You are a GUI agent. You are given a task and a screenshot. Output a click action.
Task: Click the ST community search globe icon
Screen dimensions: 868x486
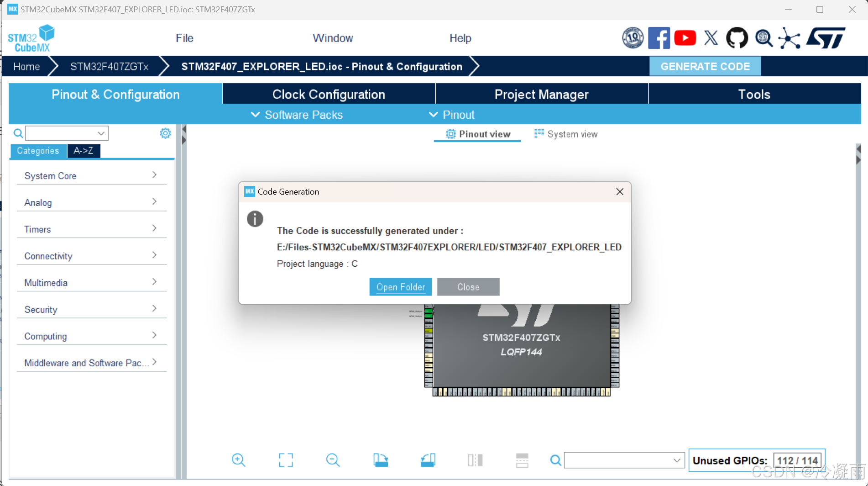[763, 38]
